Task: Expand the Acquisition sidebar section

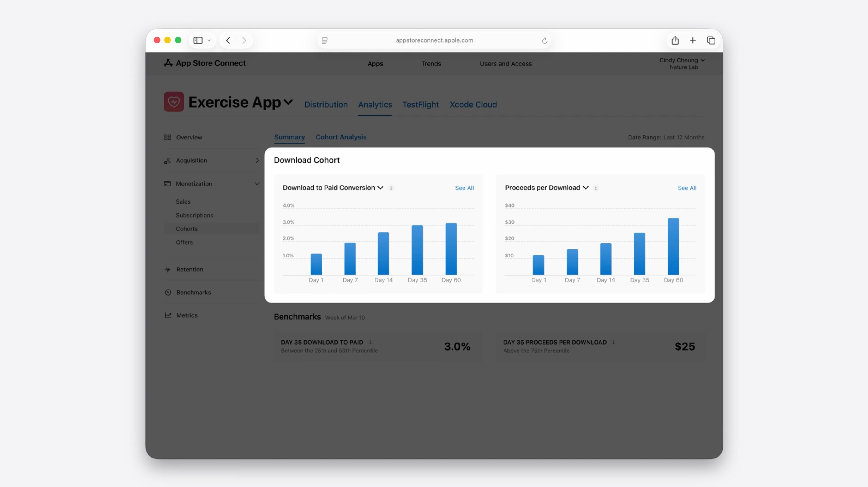Action: pos(257,160)
